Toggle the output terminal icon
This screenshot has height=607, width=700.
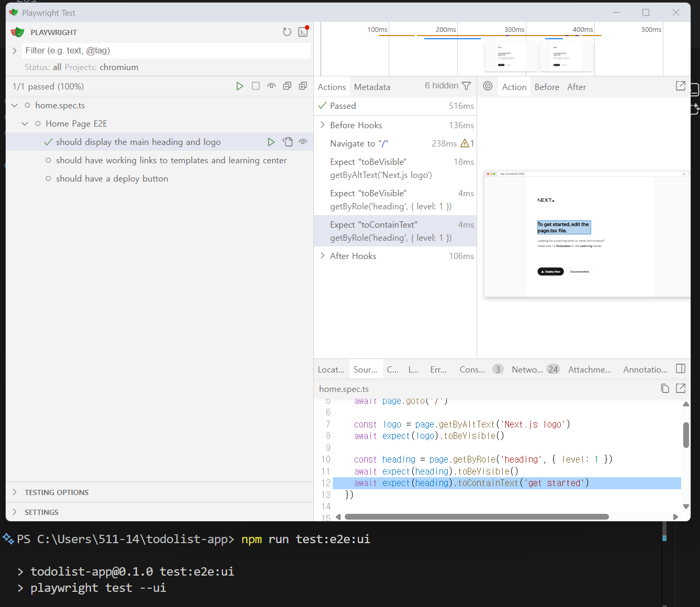tap(303, 32)
